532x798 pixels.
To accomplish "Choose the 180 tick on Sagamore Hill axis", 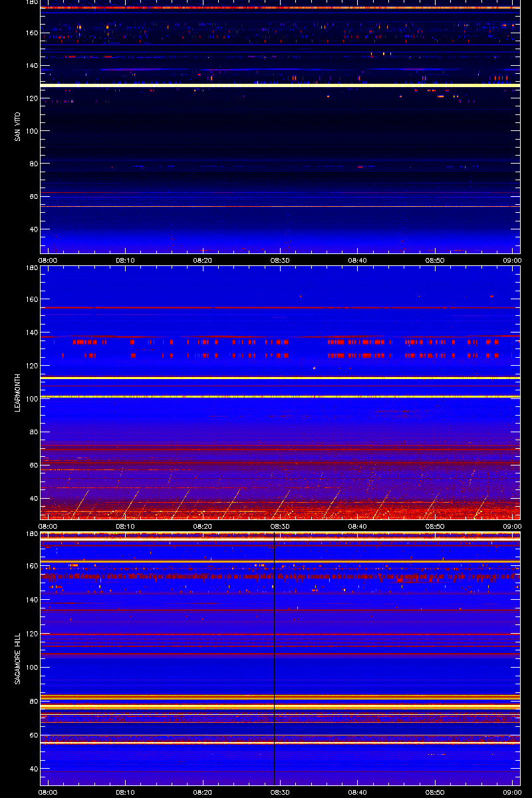I will click(x=33, y=534).
